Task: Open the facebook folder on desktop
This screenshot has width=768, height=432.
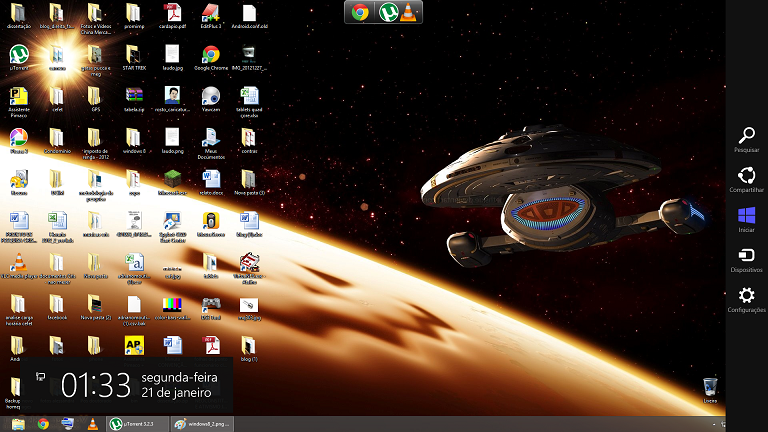Action: pyautogui.click(x=57, y=308)
